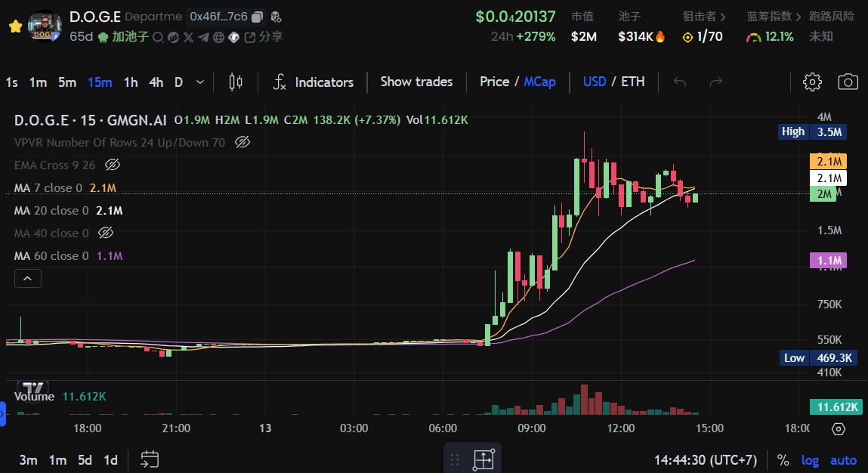The image size is (868, 473).
Task: Copy the 0x46f...7c6 contract address
Action: pos(258,17)
